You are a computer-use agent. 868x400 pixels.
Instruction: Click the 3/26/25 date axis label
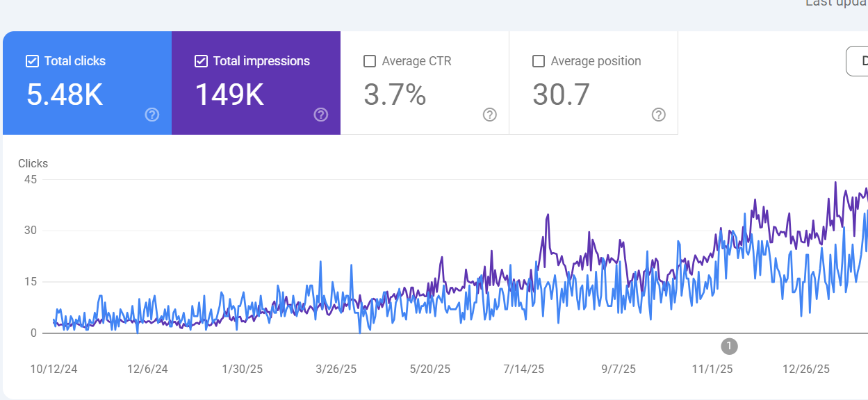click(x=336, y=369)
